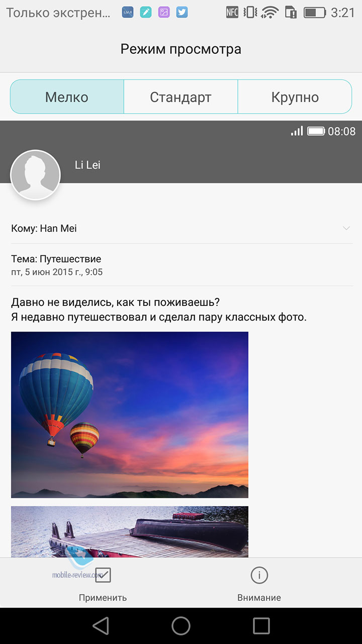This screenshot has height=644, width=362.
Task: Open the boat on dock photo
Action: click(x=130, y=532)
